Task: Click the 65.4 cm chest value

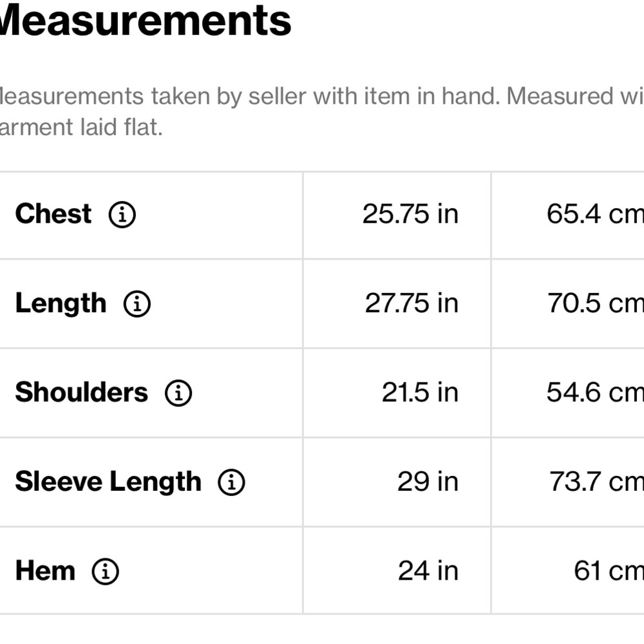Action: click(x=595, y=214)
